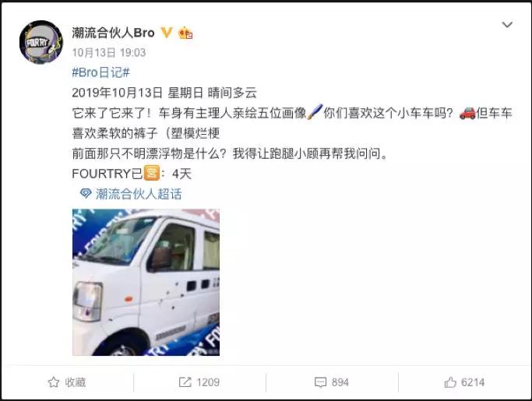
Task: Click the post timestamp 10月13日 19:03
Action: (109, 53)
